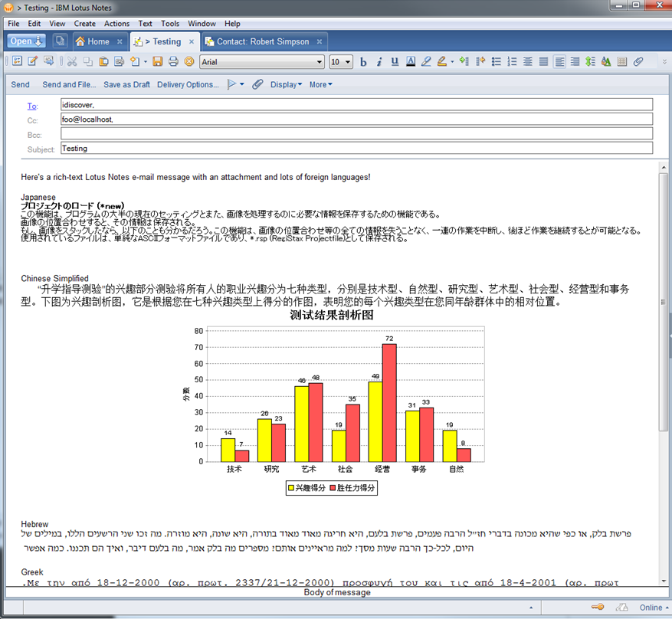The width and height of the screenshot is (672, 619).
Task: Click the action bar paperclip attachment icon
Action: (x=257, y=84)
